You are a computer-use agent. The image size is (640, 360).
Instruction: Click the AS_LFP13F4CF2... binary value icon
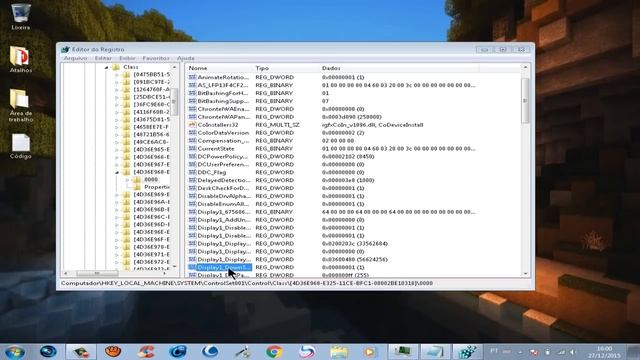(x=192, y=85)
